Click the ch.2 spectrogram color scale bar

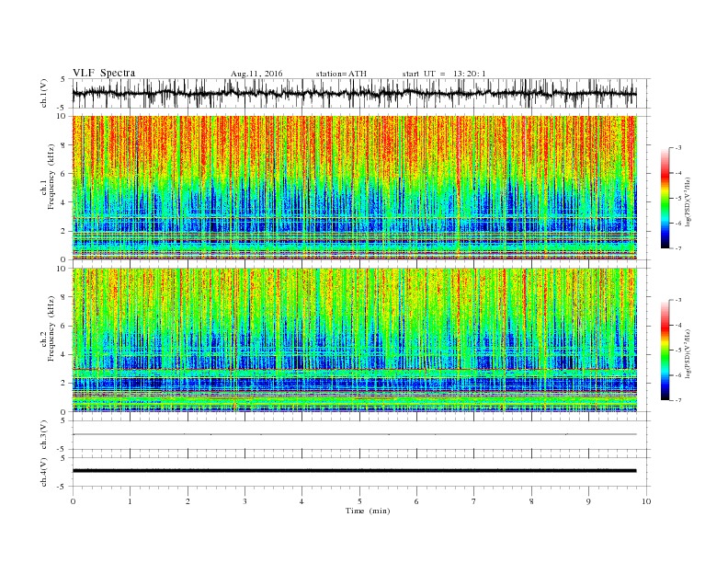tap(665, 350)
